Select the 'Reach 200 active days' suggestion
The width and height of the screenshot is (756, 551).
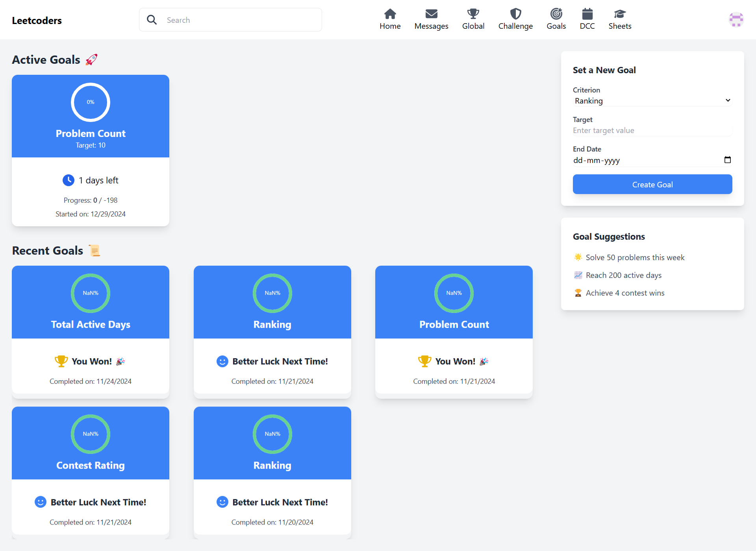[x=623, y=275]
